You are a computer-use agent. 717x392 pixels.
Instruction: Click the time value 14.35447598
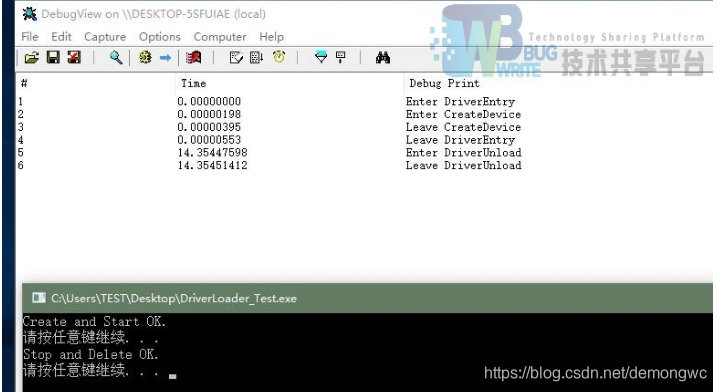213,153
